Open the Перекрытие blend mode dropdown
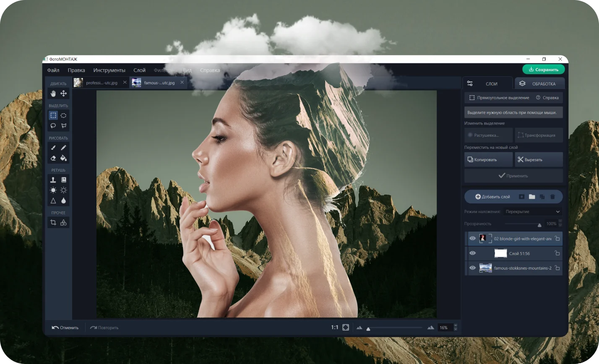This screenshot has width=599, height=364. 532,212
